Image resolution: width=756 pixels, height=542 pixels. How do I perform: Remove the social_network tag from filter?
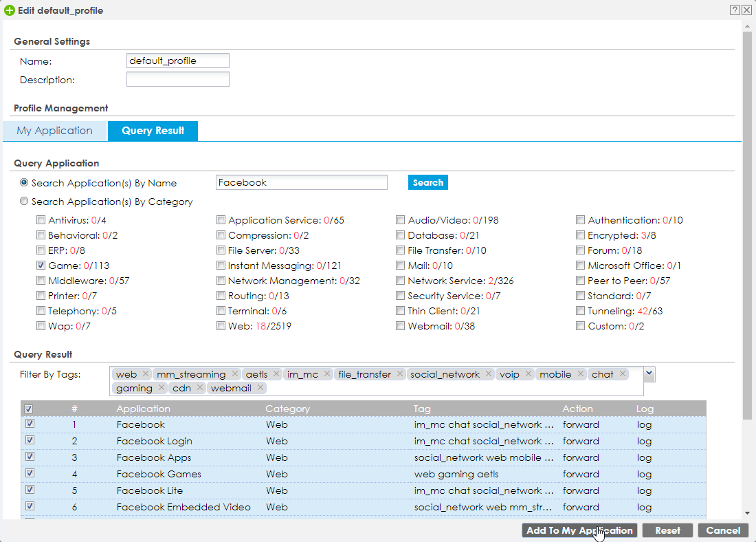(x=489, y=374)
